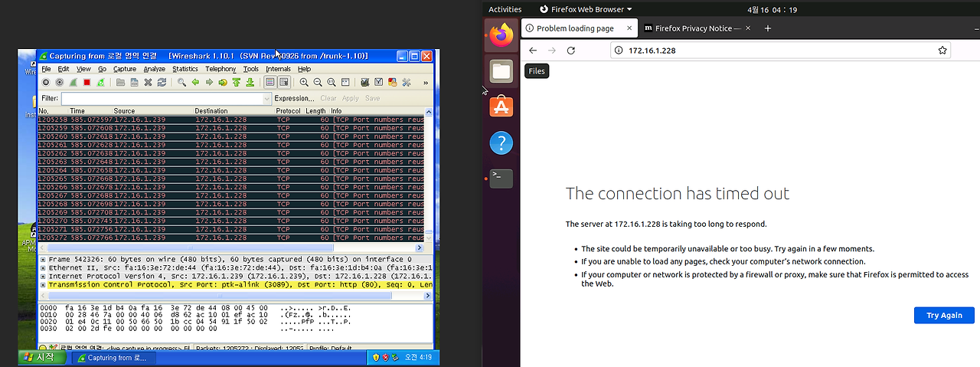The image size is (980, 367).
Task: Restart the running live capture icon
Action: 100,82
